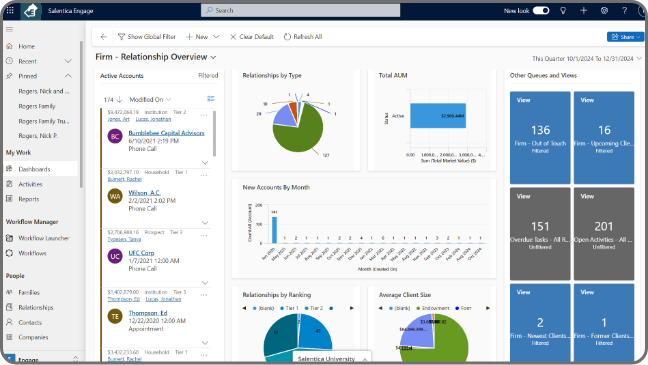Open more options on UFC Corp card
This screenshot has height=365, width=648.
204,235
